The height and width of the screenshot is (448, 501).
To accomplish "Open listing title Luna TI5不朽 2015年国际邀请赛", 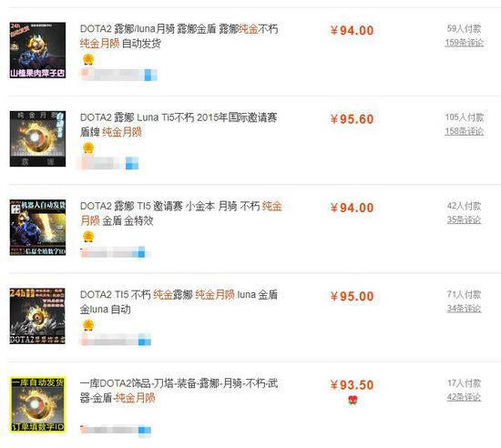I will pos(179,125).
